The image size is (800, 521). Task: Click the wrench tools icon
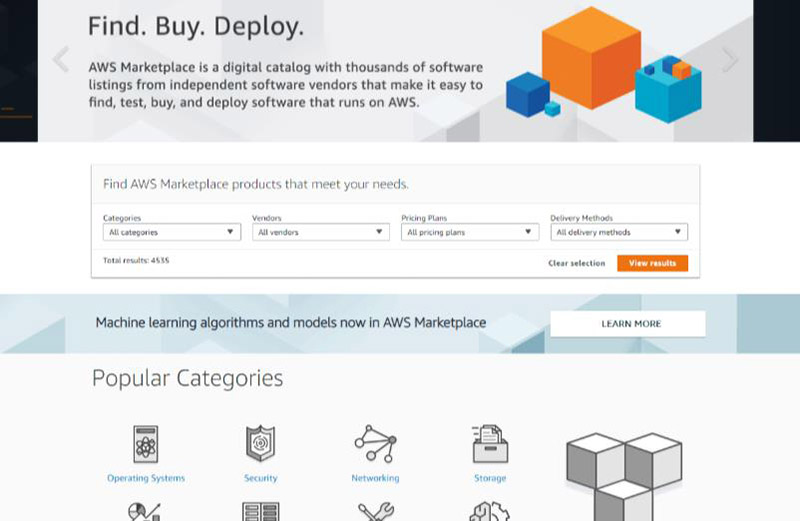[x=376, y=512]
